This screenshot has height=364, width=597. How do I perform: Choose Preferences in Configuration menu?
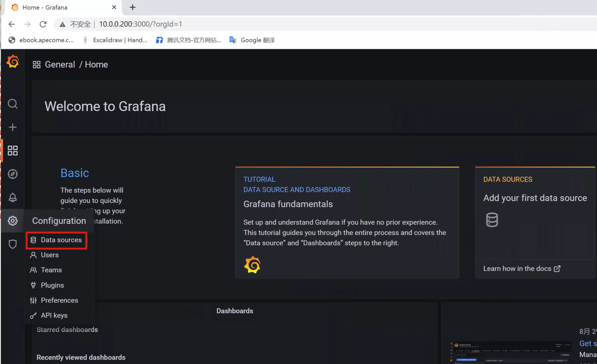(59, 300)
